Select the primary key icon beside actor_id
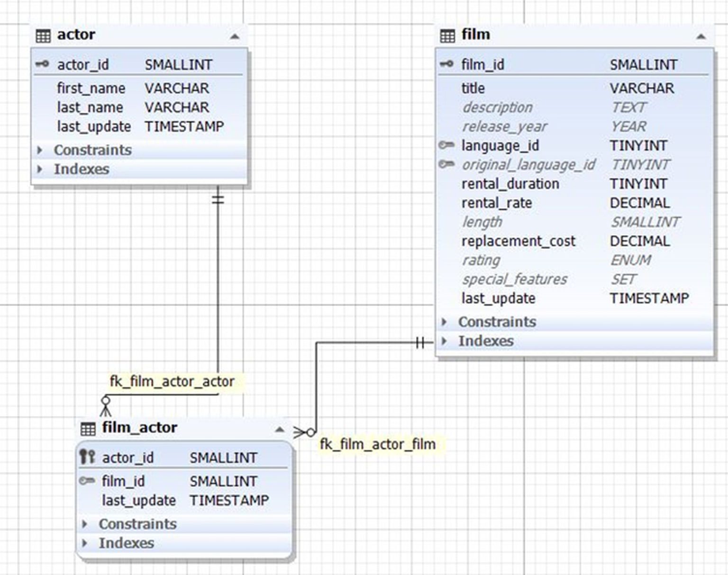This screenshot has height=575, width=728. [x=42, y=64]
